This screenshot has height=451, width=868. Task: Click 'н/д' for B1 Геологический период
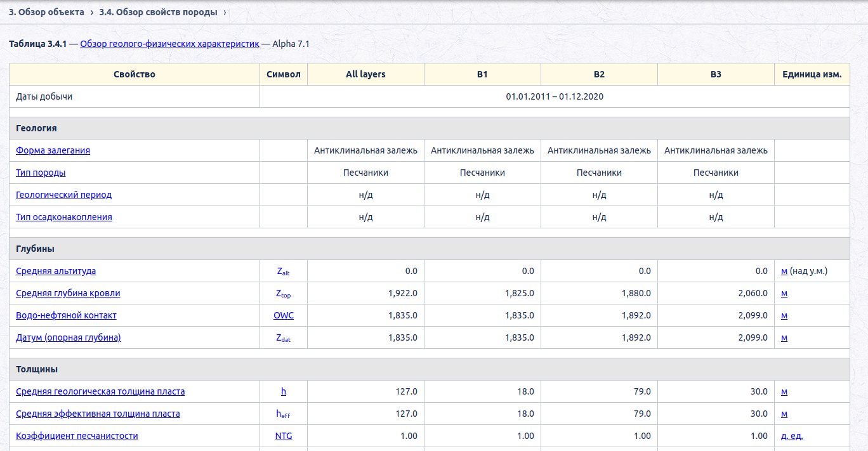482,195
